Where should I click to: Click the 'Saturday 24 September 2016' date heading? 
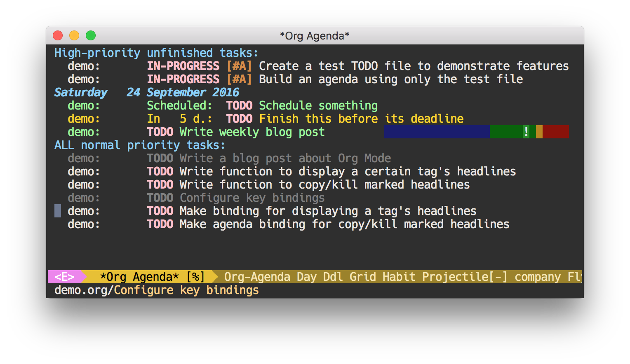tap(147, 93)
